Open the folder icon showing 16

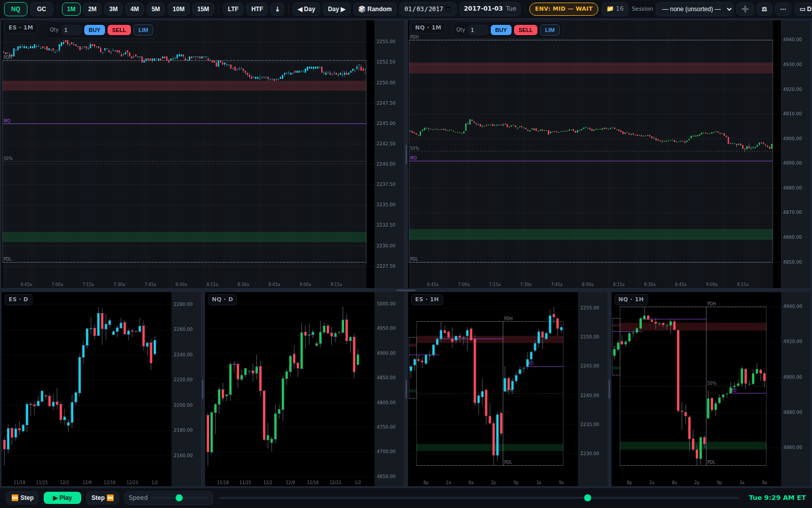click(615, 9)
